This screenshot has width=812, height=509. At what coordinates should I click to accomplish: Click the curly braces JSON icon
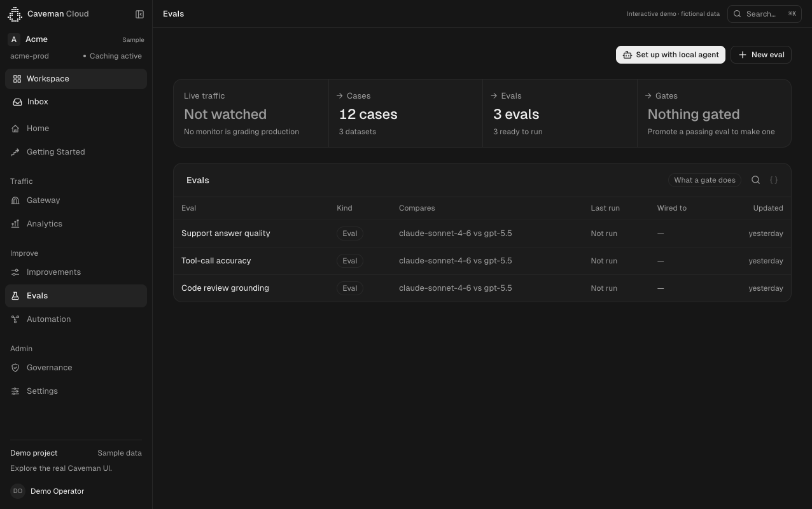click(x=774, y=180)
